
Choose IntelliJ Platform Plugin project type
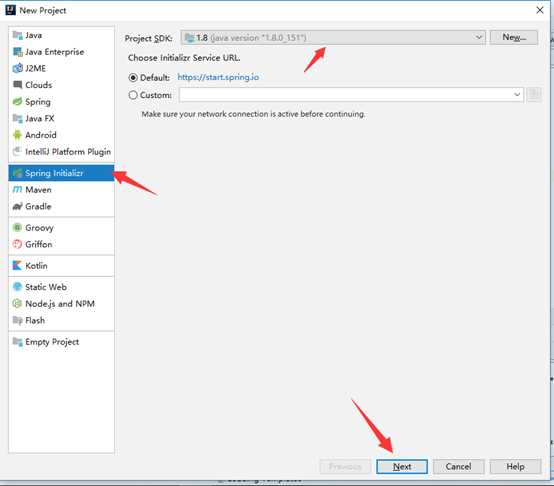[x=61, y=152]
